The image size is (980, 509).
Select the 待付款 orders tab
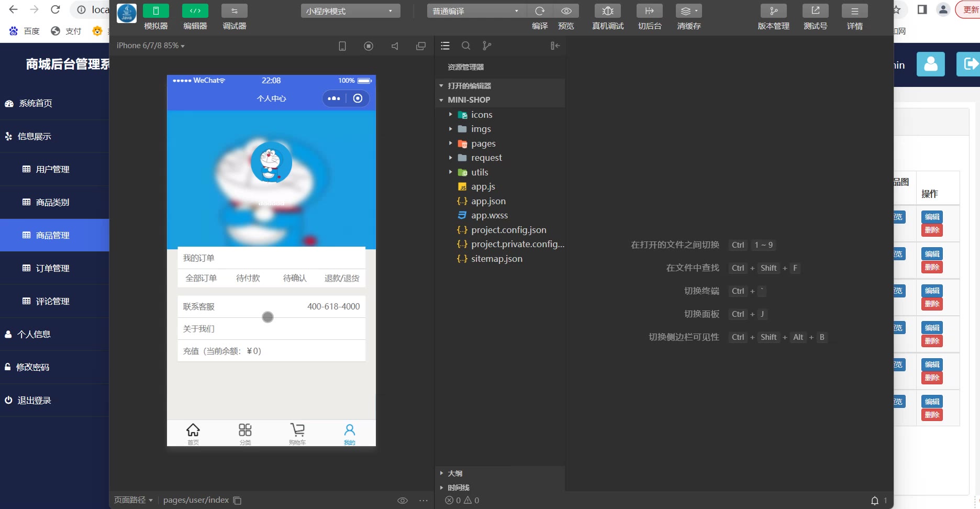[x=248, y=278]
